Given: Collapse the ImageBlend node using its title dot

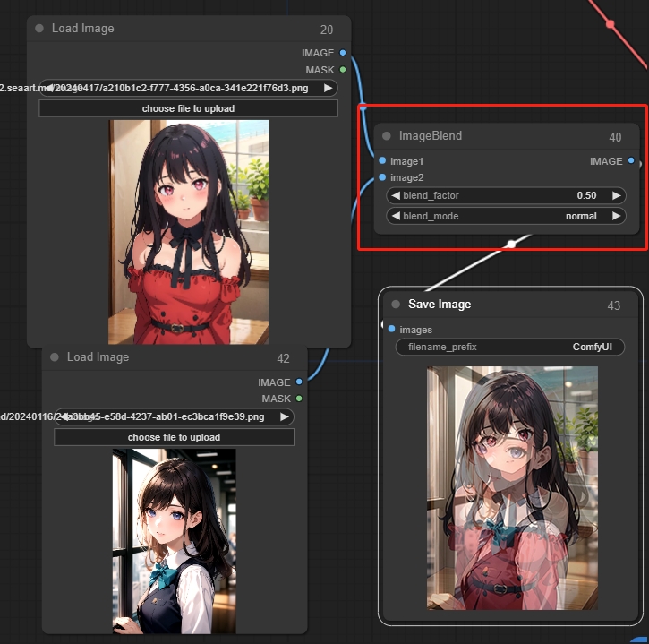Looking at the screenshot, I should click(387, 136).
